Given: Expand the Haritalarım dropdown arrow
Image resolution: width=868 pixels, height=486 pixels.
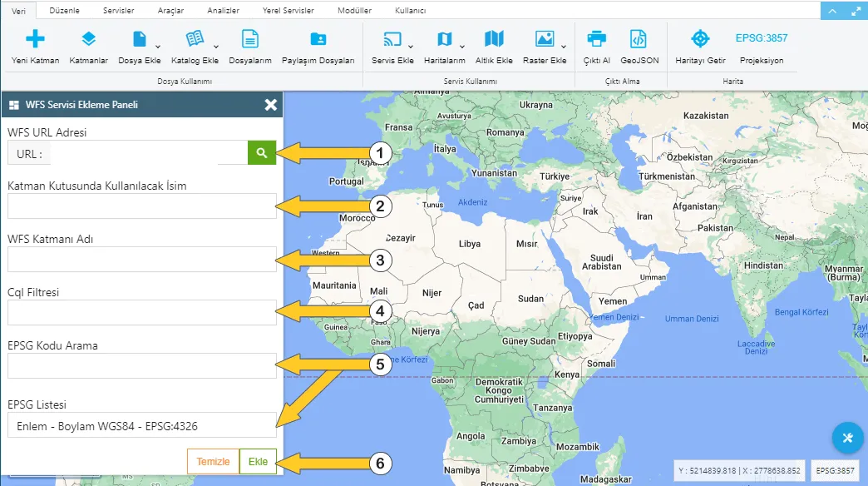Looking at the screenshot, I should pos(462,47).
